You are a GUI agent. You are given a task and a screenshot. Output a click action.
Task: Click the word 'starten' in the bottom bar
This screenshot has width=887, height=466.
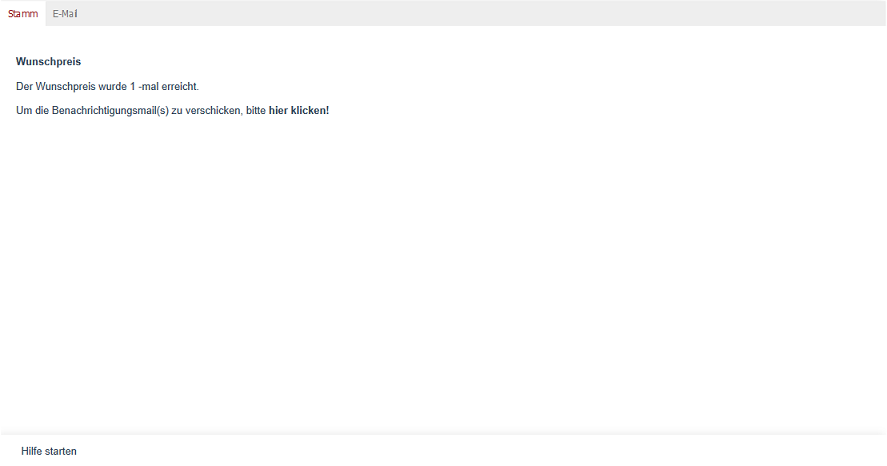click(61, 451)
